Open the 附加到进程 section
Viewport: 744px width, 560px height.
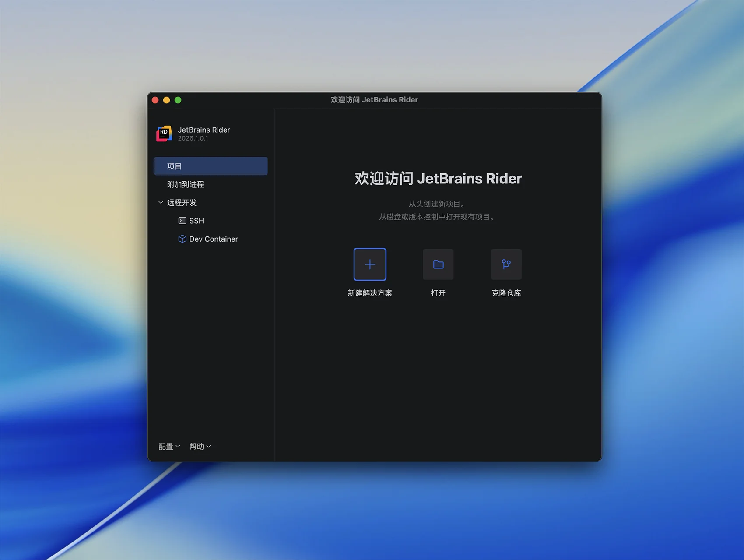click(x=186, y=185)
